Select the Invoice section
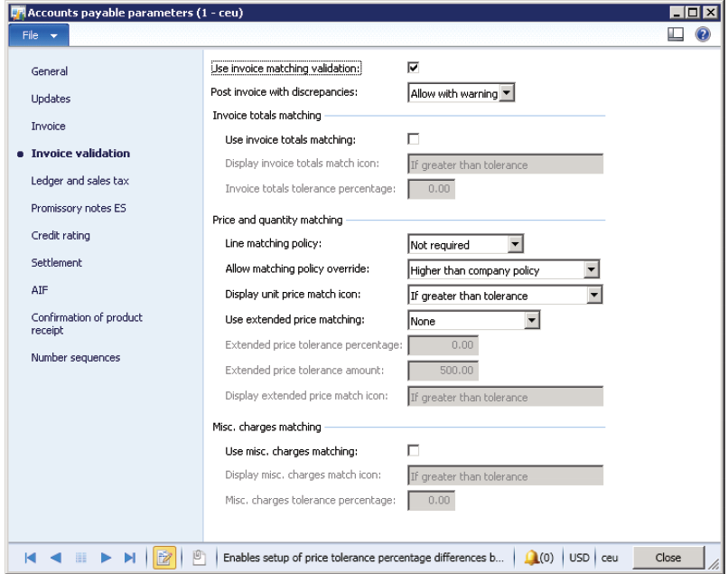 (x=48, y=126)
